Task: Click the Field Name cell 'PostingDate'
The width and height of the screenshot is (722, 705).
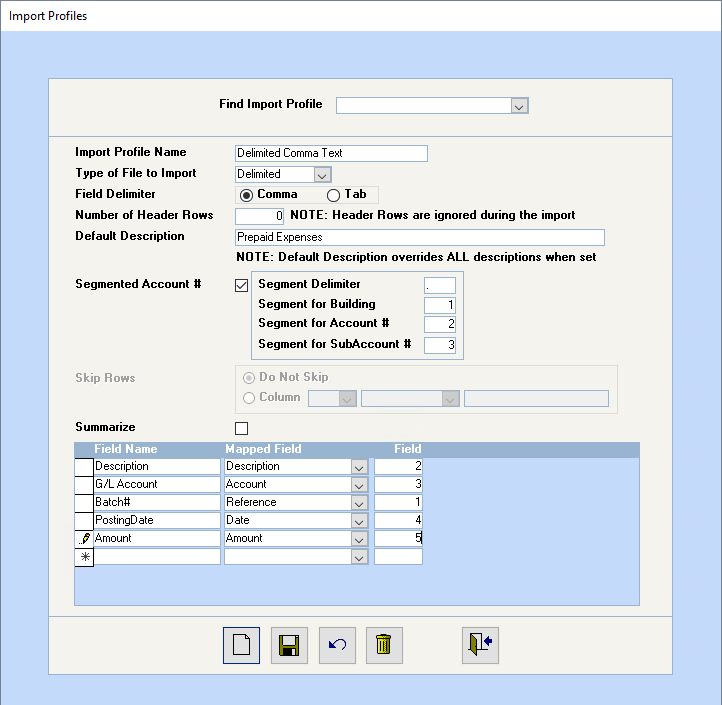Action: tap(157, 520)
